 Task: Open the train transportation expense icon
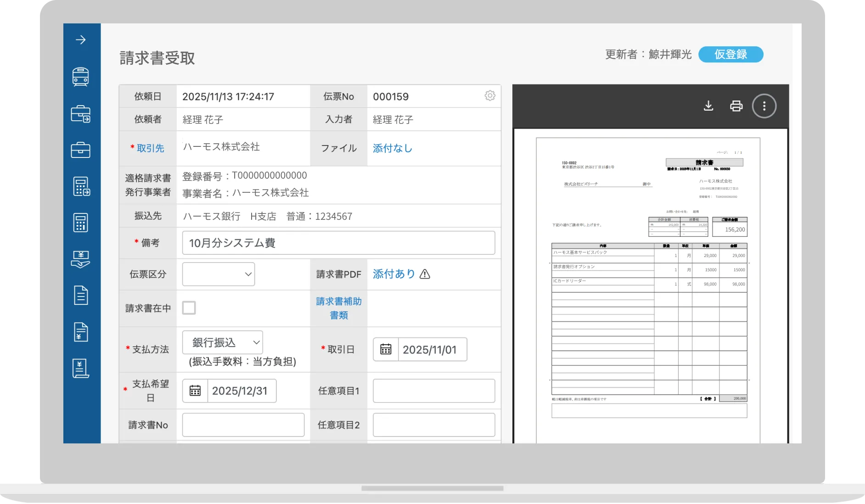pos(81,77)
